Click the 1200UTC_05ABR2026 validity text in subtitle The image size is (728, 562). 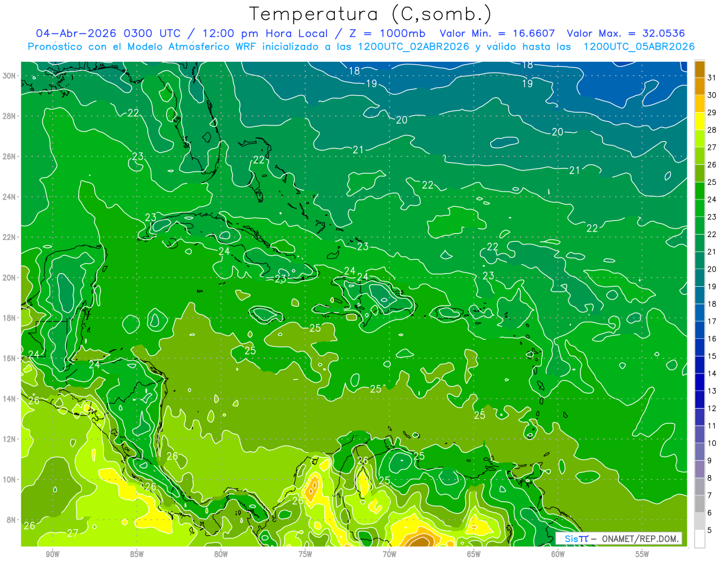point(639,47)
